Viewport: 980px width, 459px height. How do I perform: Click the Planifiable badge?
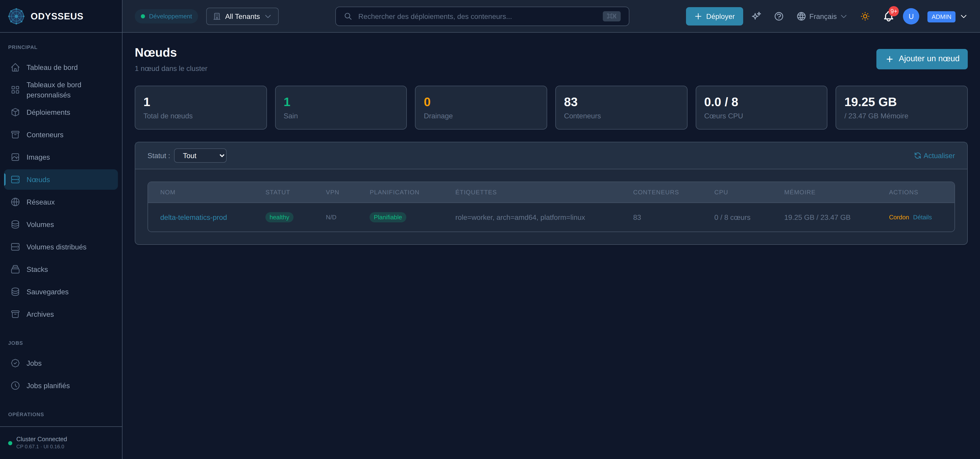click(x=387, y=217)
